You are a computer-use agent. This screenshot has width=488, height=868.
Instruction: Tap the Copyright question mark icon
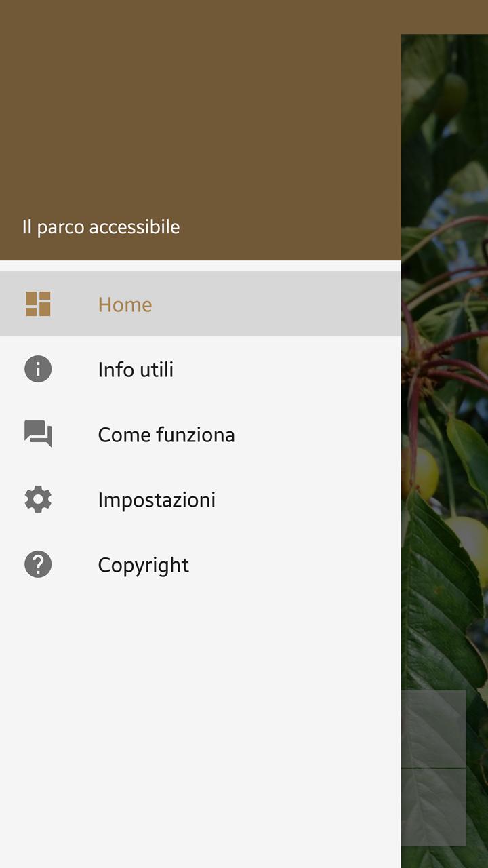[x=38, y=564]
